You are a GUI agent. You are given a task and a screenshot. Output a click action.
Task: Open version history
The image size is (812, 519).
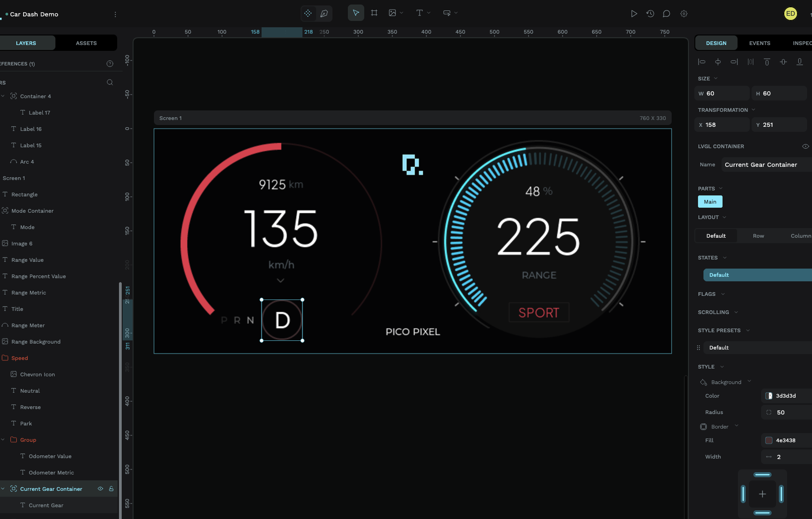pyautogui.click(x=650, y=14)
